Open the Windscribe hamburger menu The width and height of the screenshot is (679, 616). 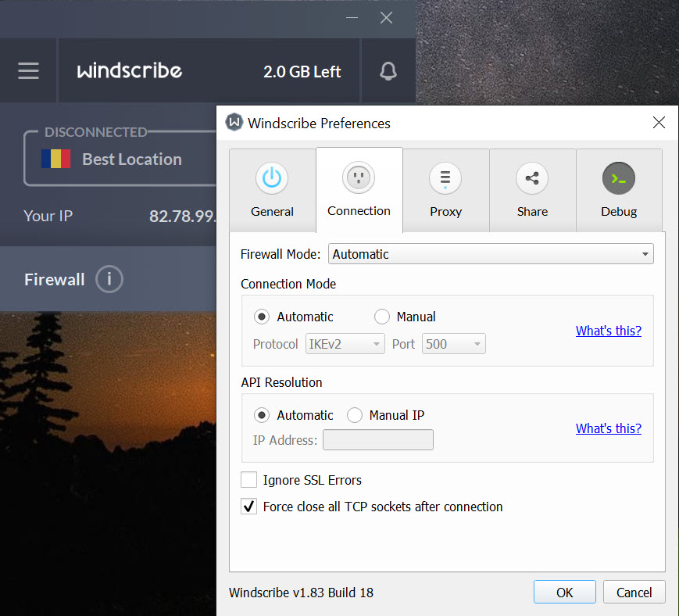(x=29, y=71)
